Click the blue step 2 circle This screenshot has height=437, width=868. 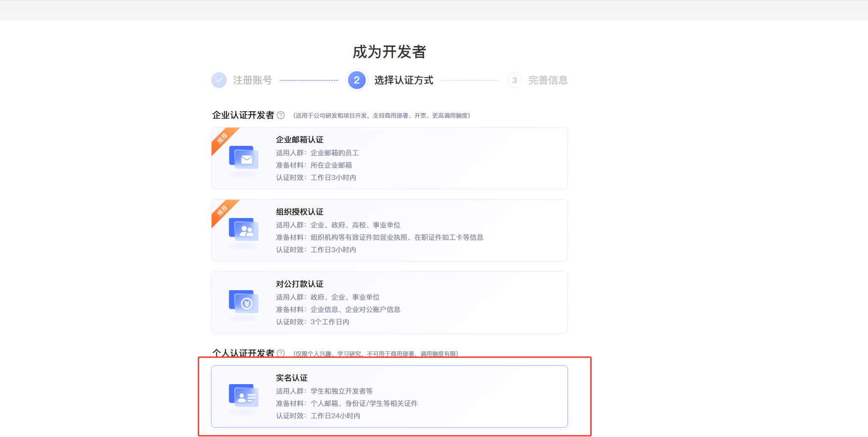pos(356,80)
